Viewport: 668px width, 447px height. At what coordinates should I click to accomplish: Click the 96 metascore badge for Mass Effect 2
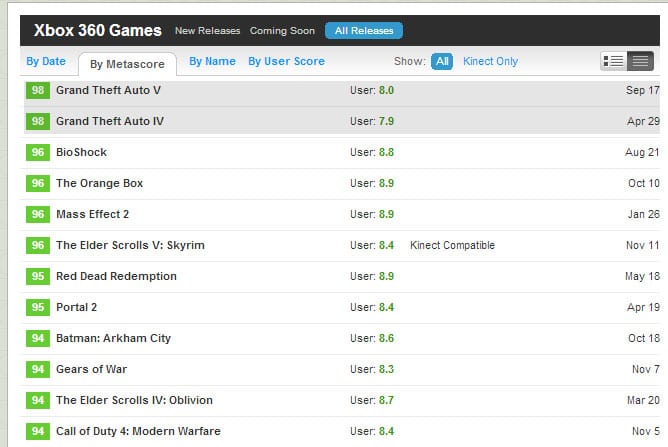pyautogui.click(x=38, y=214)
